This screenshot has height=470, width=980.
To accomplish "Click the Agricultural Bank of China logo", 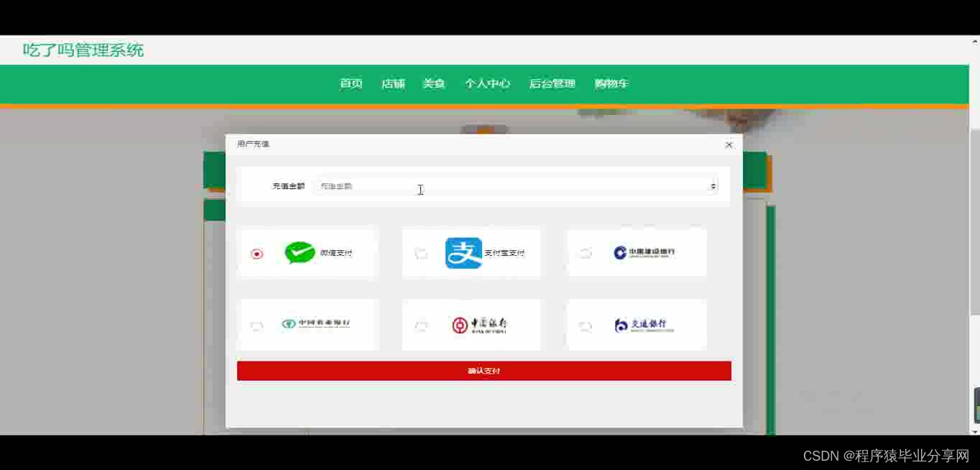I will tap(316, 324).
